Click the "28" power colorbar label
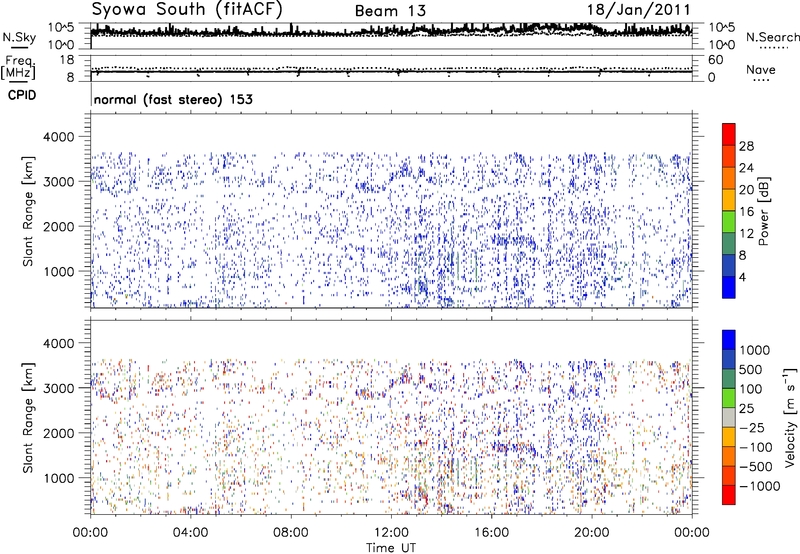The height and width of the screenshot is (554, 800). (746, 146)
